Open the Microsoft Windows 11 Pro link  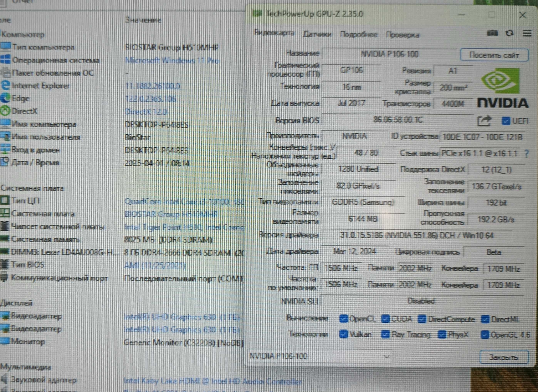[172, 61]
